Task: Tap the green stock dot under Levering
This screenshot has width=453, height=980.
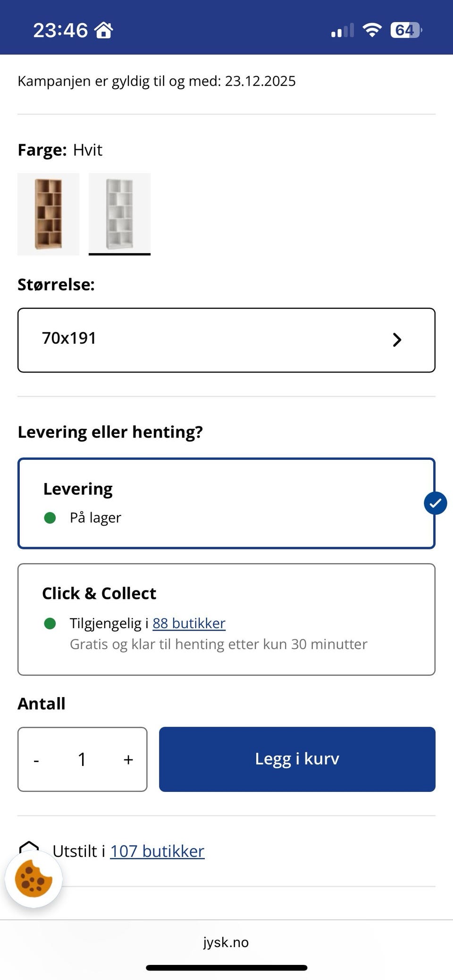Action: (x=50, y=518)
